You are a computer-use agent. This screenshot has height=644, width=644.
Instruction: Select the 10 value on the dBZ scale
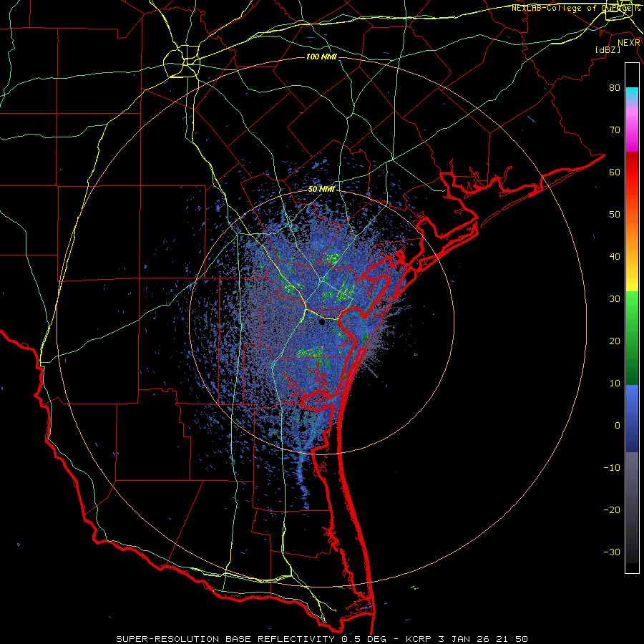pos(615,384)
